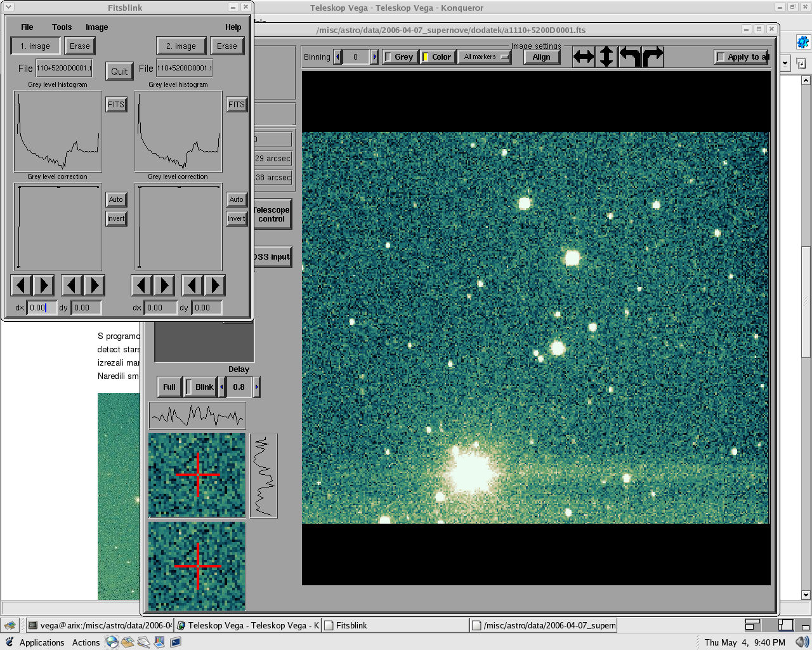Click the DSS input button
Image resolution: width=812 pixels, height=650 pixels.
272,256
